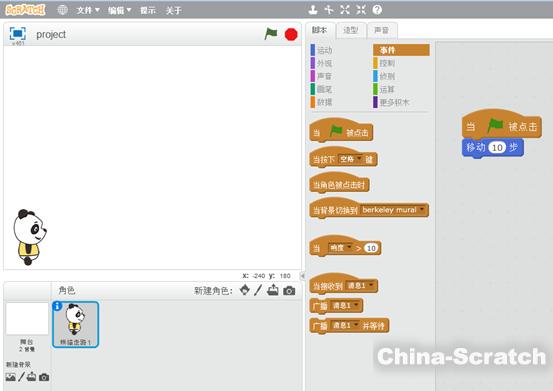Open the 编辑 menu
This screenshot has height=391, width=553.
[x=120, y=10]
